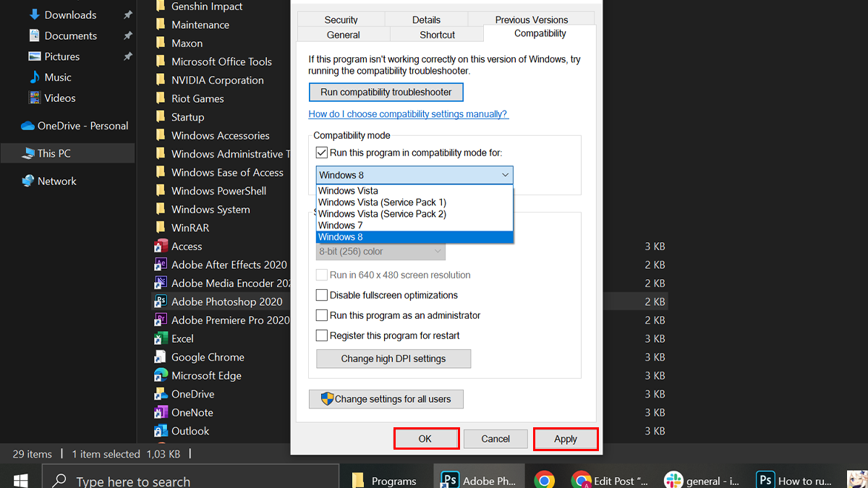The height and width of the screenshot is (488, 868).
Task: Check Register this program for restart
Action: 322,335
